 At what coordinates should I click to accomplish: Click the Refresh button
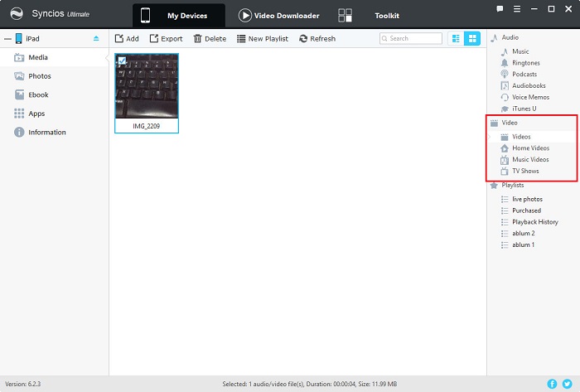coord(317,39)
